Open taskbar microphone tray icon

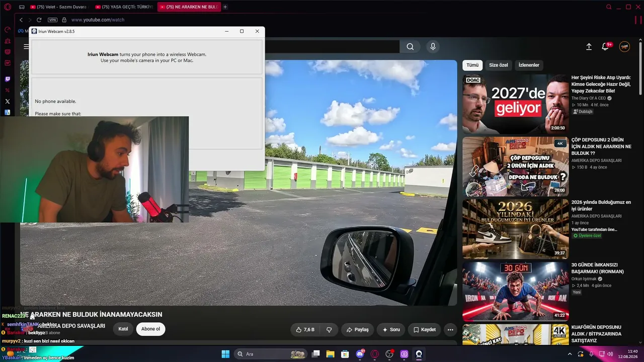click(591, 354)
